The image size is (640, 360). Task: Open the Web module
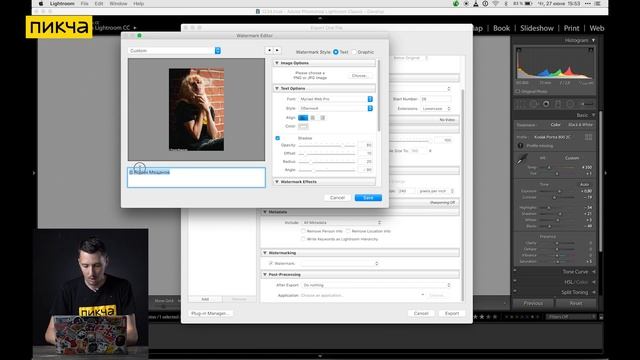click(x=596, y=28)
